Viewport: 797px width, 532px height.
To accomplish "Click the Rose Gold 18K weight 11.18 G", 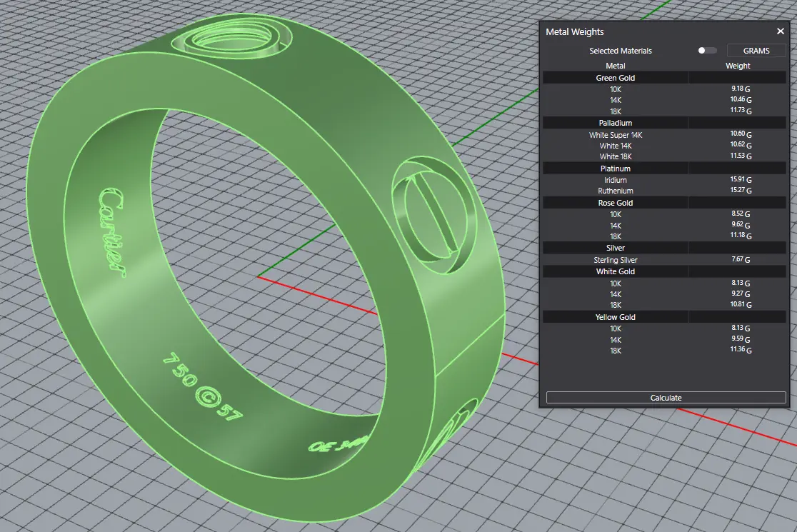I will (x=741, y=235).
